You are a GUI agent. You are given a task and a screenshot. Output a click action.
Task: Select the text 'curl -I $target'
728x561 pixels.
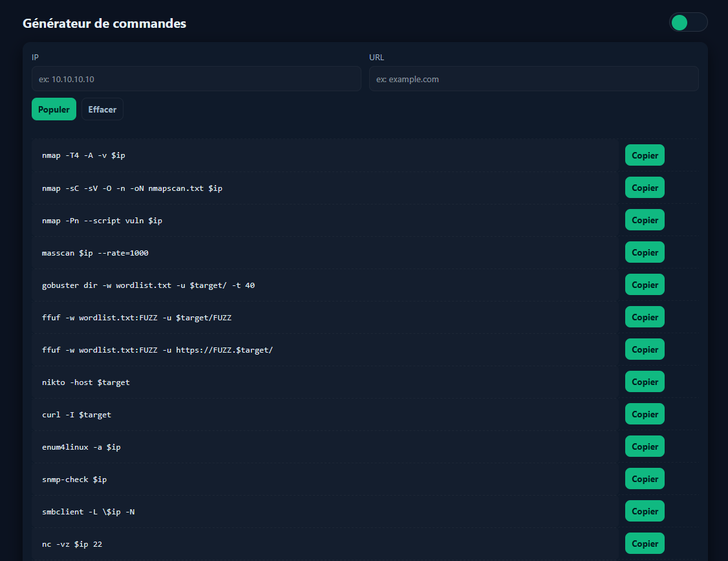pyautogui.click(x=76, y=415)
